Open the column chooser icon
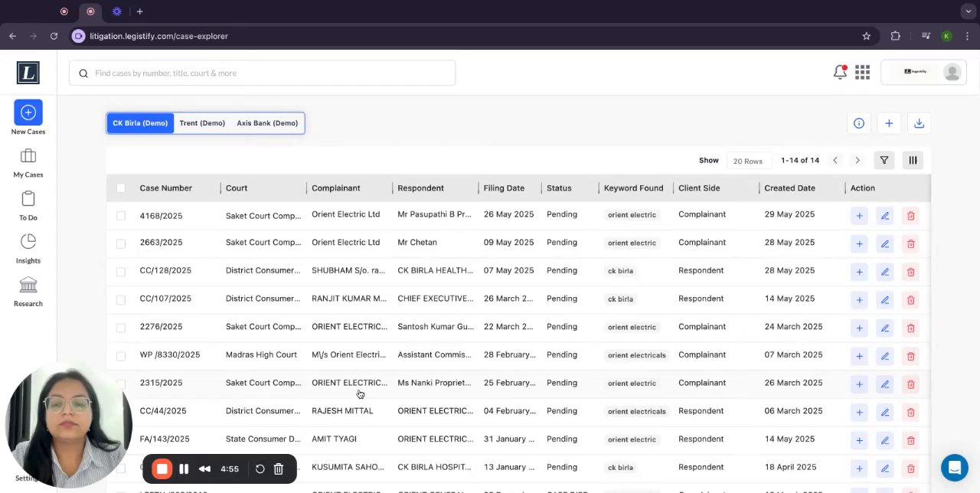This screenshot has height=493, width=980. coord(913,160)
